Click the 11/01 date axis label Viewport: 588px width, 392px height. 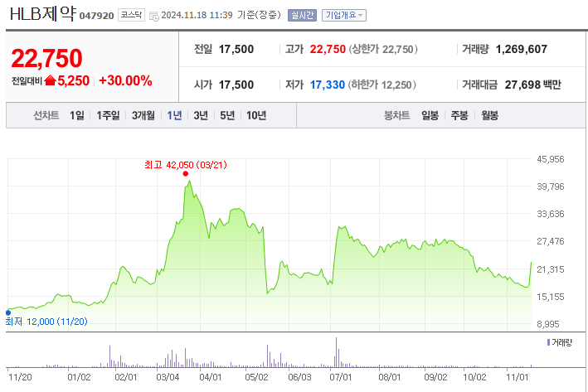518,377
